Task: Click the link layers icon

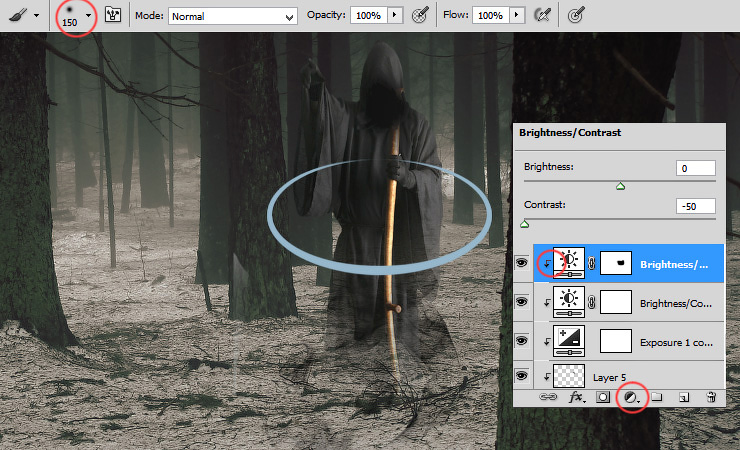Action: [548, 397]
